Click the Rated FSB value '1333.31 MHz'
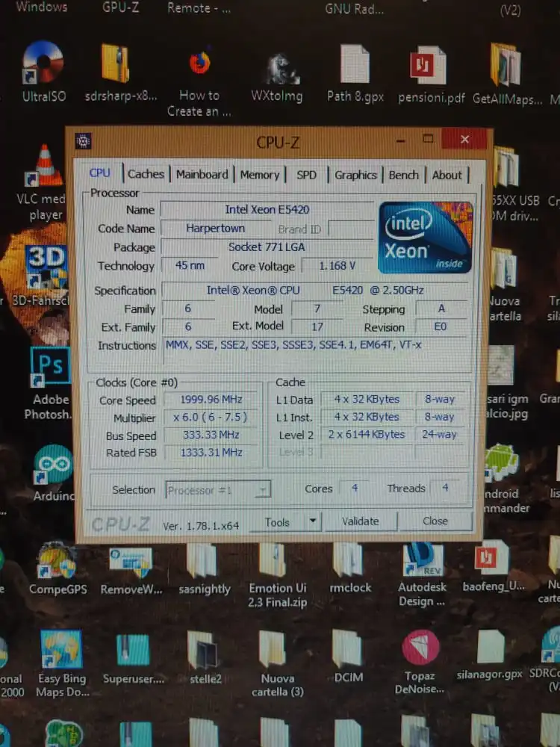The width and height of the screenshot is (560, 747). [x=211, y=452]
